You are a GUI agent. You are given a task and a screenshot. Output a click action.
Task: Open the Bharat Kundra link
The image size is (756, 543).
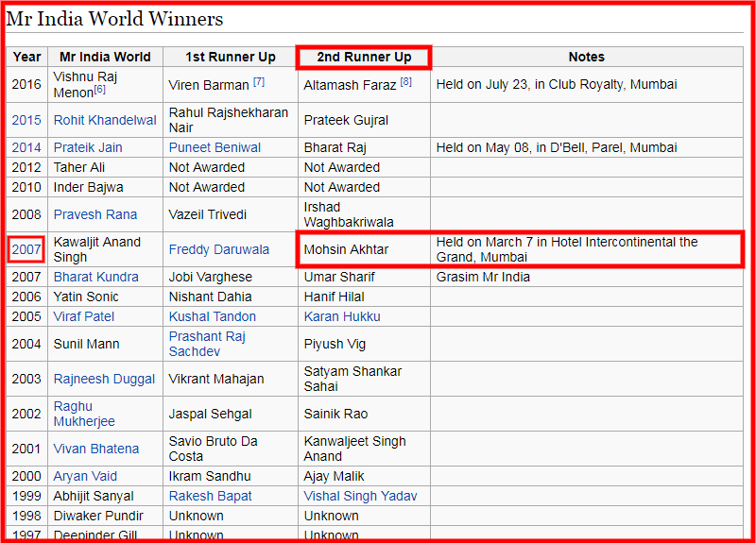[96, 277]
